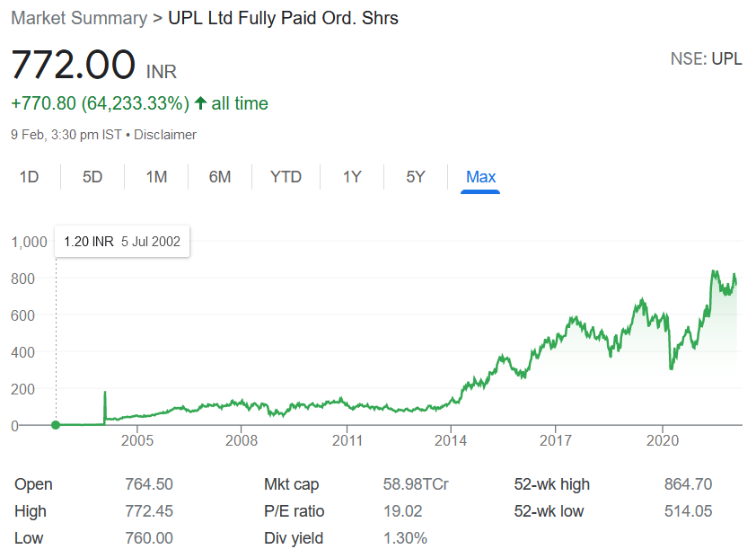Click the P/E ratio value 19.02
The image size is (756, 558).
coord(402,511)
